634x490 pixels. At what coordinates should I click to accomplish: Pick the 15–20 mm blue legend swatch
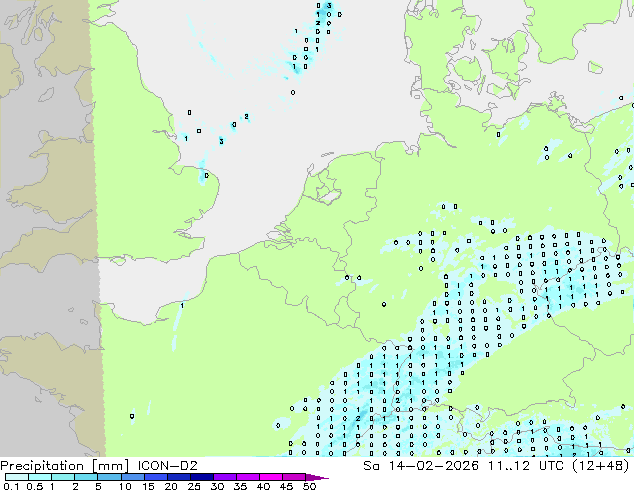click(156, 477)
